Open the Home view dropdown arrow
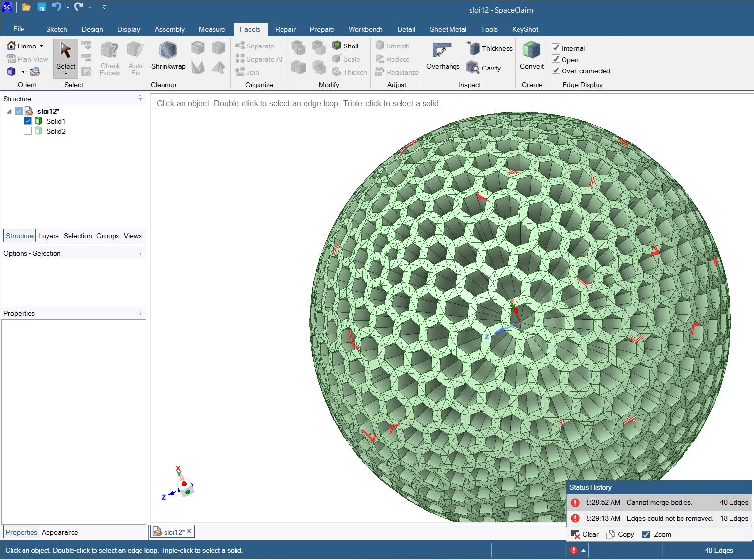The image size is (754, 560). pos(42,46)
